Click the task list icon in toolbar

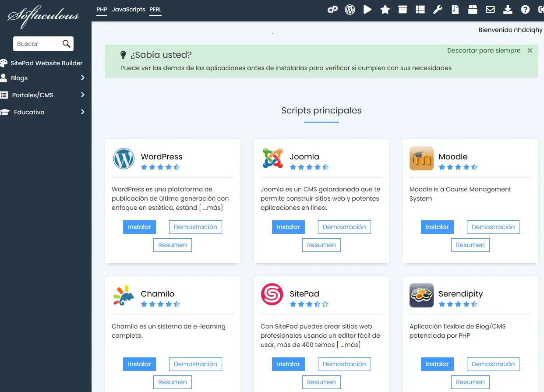(x=420, y=9)
